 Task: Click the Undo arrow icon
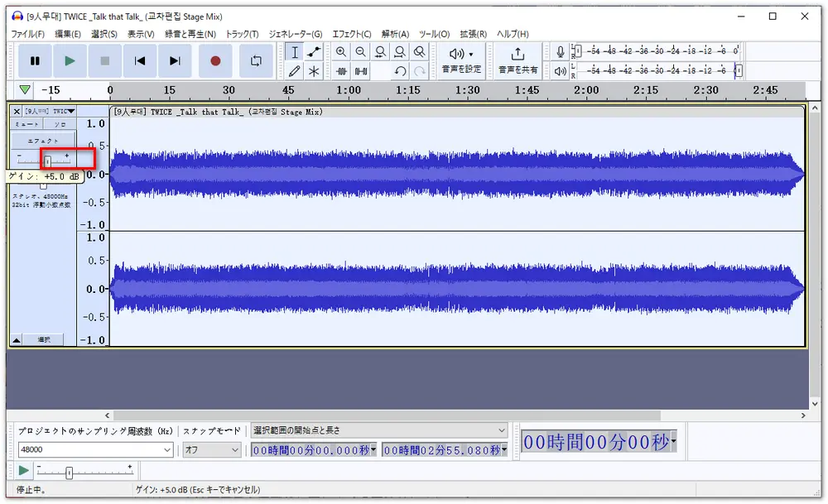coord(400,71)
